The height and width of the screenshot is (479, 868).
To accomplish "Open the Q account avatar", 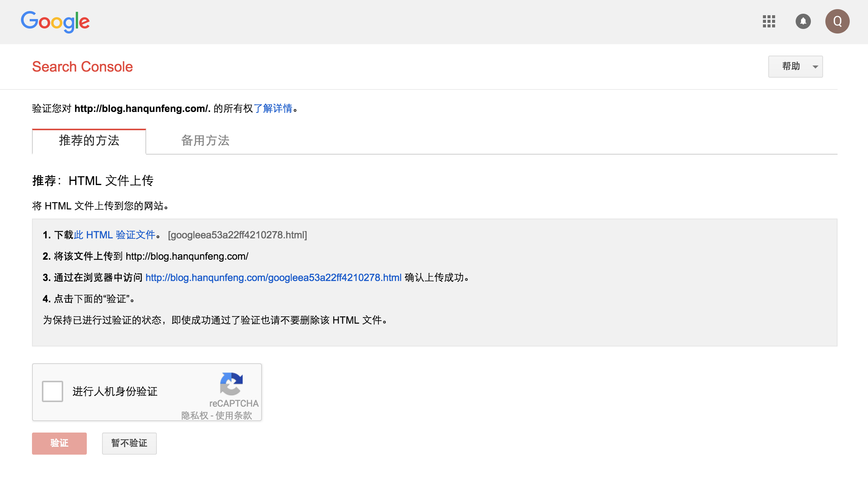I will [x=837, y=21].
